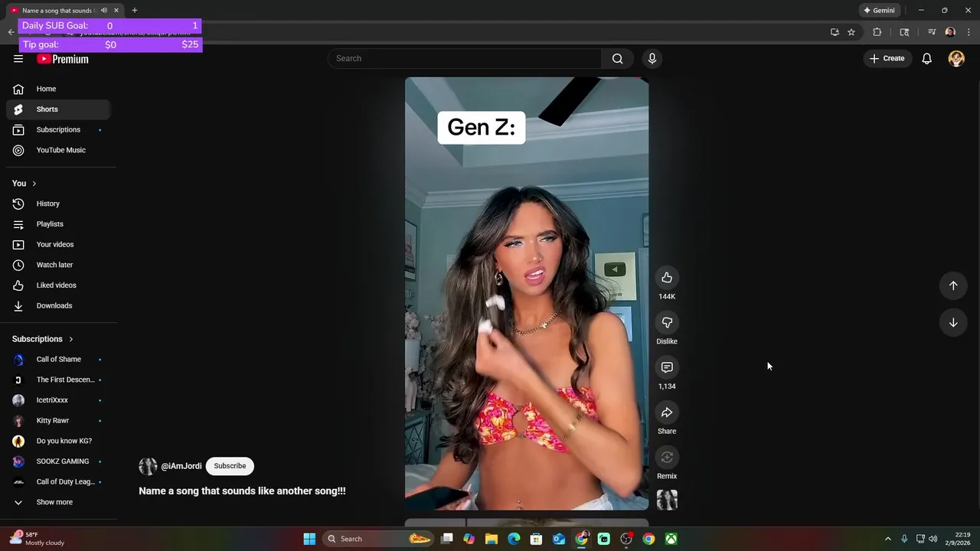Viewport: 980px width, 551px height.
Task: Open Downloads in the sidebar
Action: pyautogui.click(x=58, y=305)
